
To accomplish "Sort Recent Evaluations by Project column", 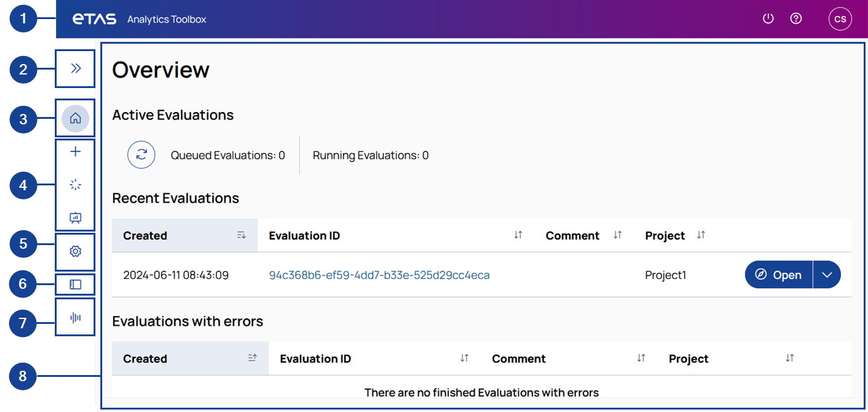I will 701,235.
